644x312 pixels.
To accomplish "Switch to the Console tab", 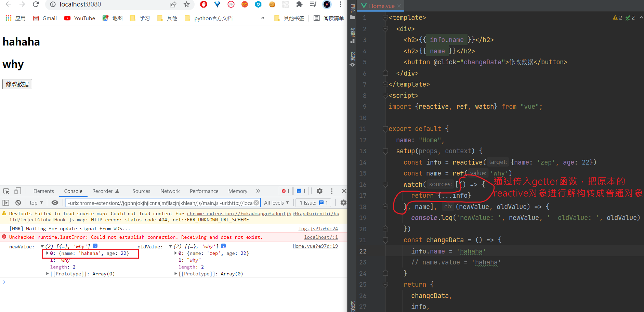I will tap(73, 191).
